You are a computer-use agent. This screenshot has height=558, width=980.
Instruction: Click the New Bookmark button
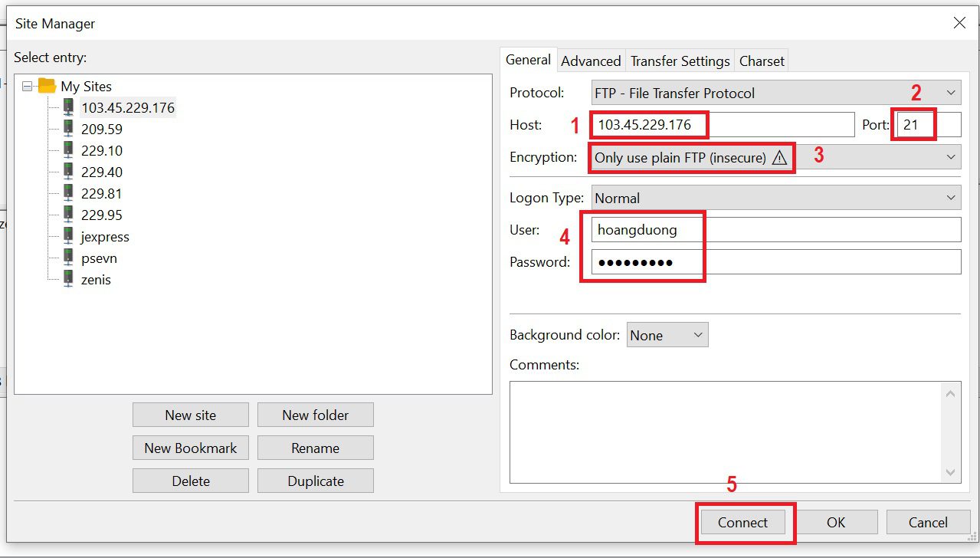tap(191, 448)
